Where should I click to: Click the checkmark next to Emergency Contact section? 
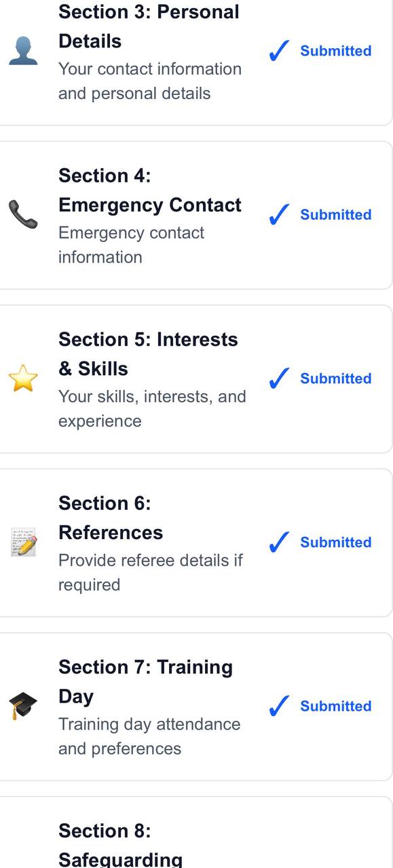click(278, 214)
